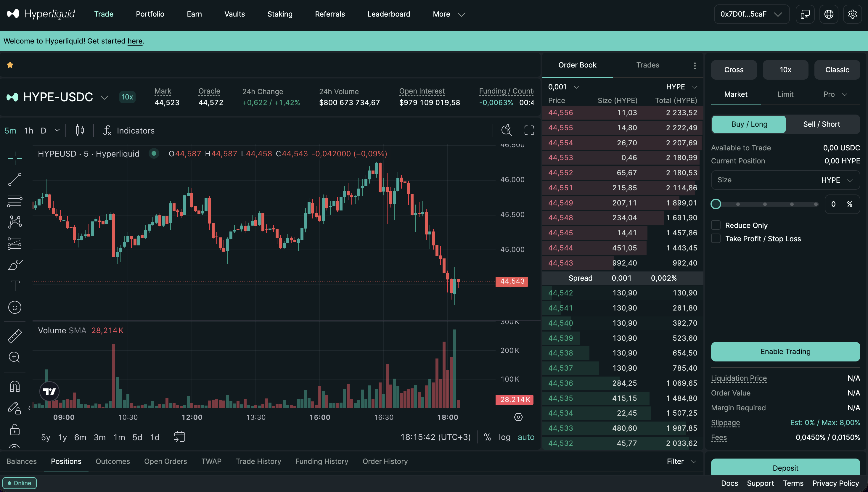868x492 pixels.
Task: Toggle lock all drawings icon
Action: 15,430
